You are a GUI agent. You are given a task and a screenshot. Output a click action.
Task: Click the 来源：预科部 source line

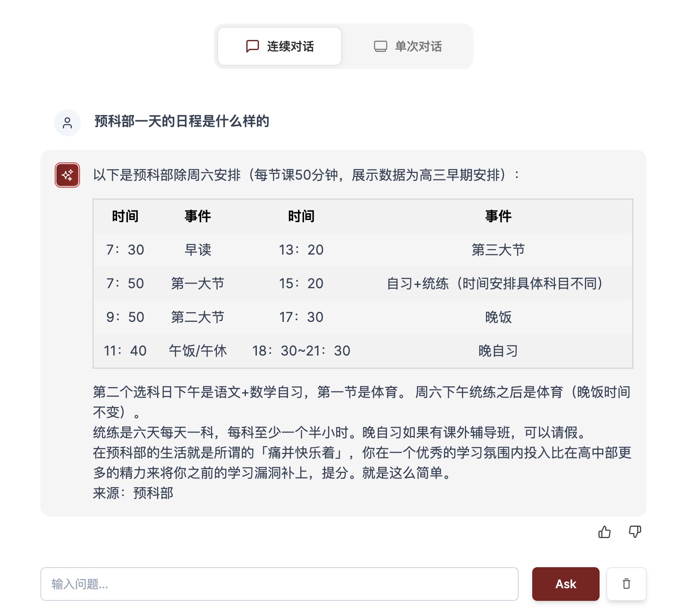point(133,493)
